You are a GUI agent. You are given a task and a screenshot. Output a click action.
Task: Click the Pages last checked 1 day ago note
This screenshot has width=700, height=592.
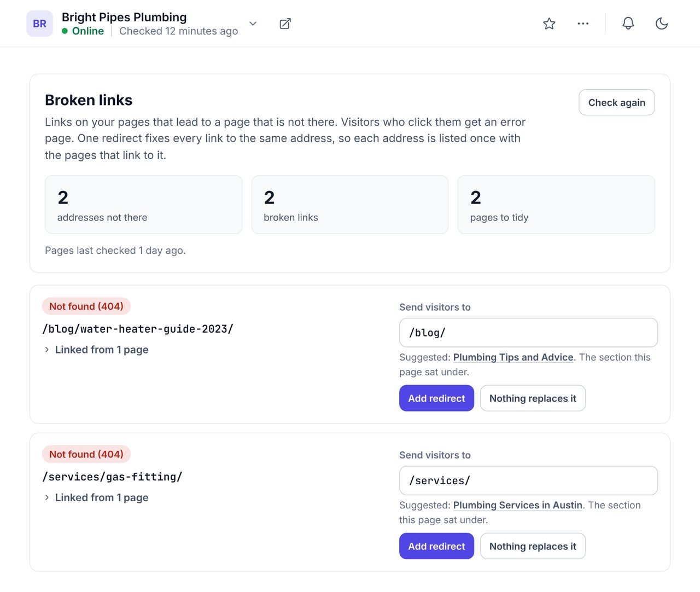click(115, 251)
